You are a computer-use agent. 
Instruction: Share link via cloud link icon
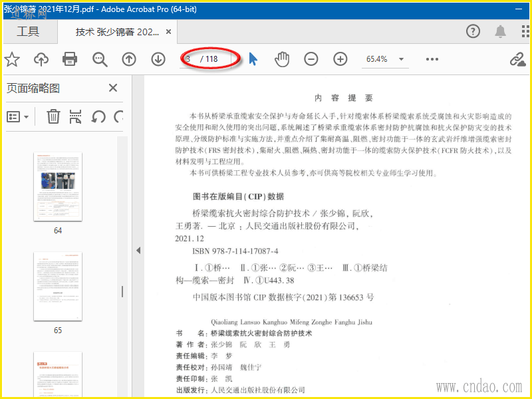[517, 59]
